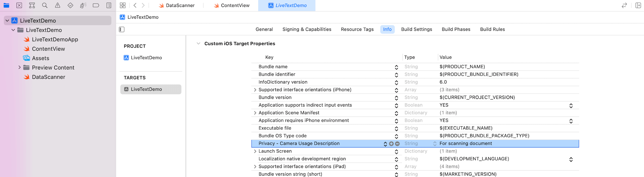Click LiveTextDemo in the jump bar
The image size is (644, 177).
[139, 17]
